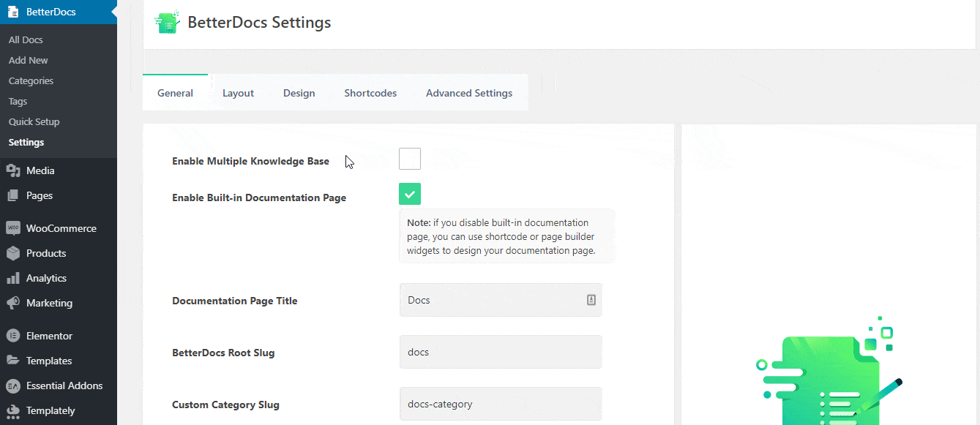Open the Media menu label
Image resolution: width=980 pixels, height=425 pixels.
40,170
